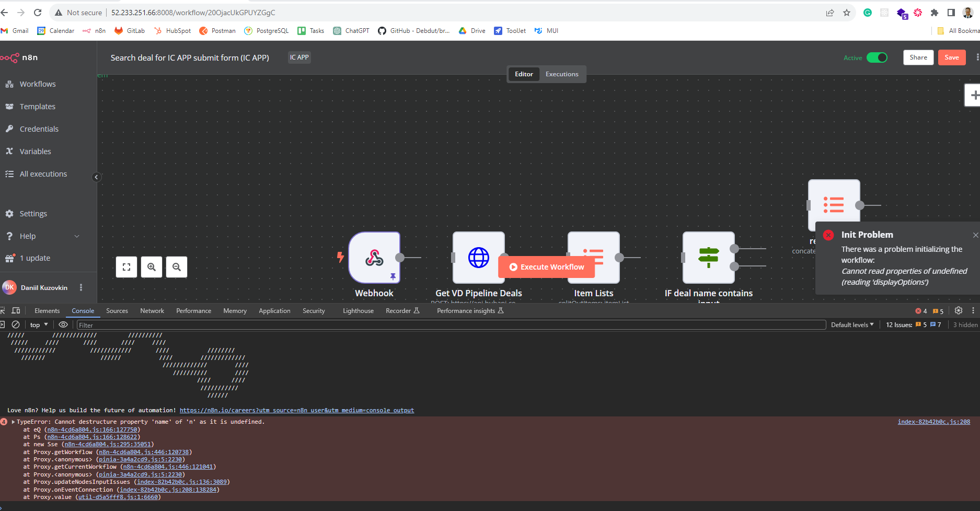Collapse the n8n sidebar
The width and height of the screenshot is (980, 511).
coord(96,177)
